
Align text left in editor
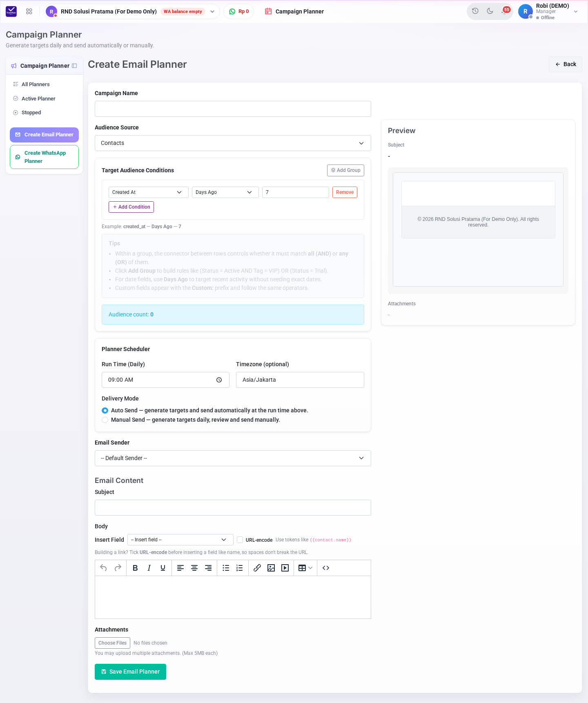[x=180, y=568]
